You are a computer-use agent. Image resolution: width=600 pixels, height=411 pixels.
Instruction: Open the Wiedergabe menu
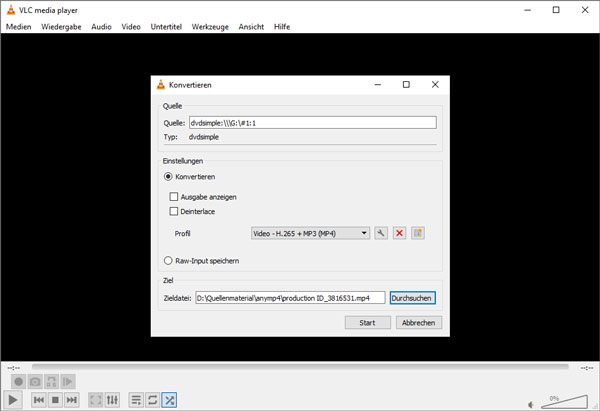pos(61,27)
